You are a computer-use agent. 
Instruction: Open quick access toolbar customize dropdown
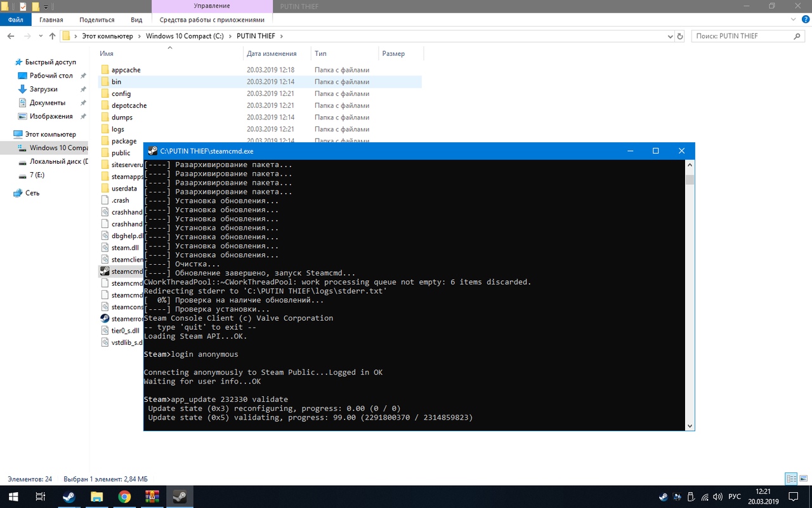[46, 7]
